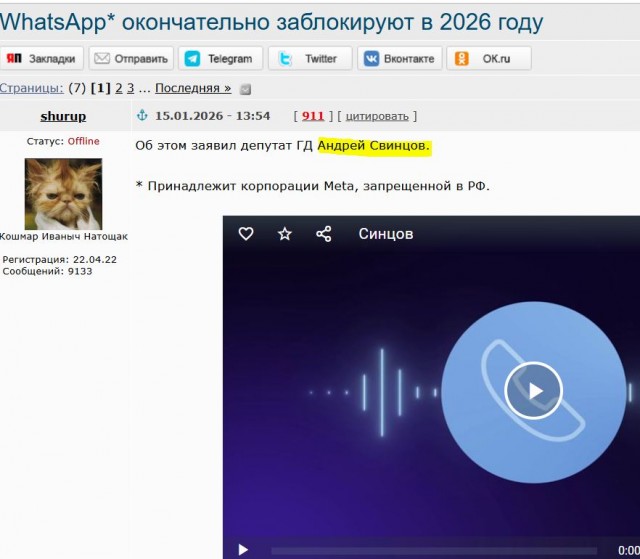Share the post via the Telegram button
Image resolution: width=640 pixels, height=559 pixels.
tap(221, 58)
